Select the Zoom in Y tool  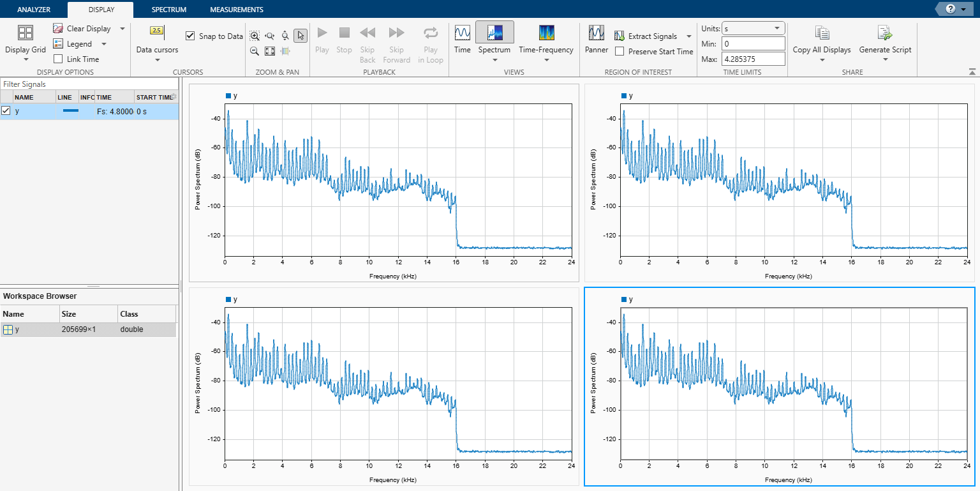coord(285,36)
